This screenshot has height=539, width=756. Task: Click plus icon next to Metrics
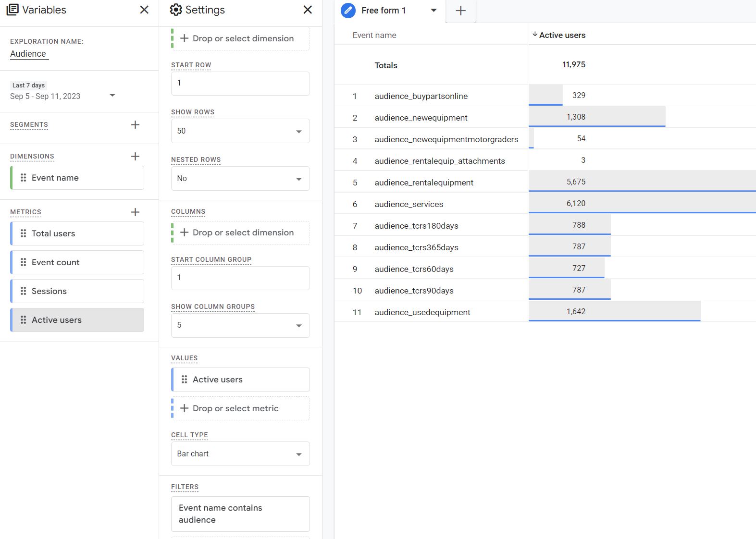point(135,212)
